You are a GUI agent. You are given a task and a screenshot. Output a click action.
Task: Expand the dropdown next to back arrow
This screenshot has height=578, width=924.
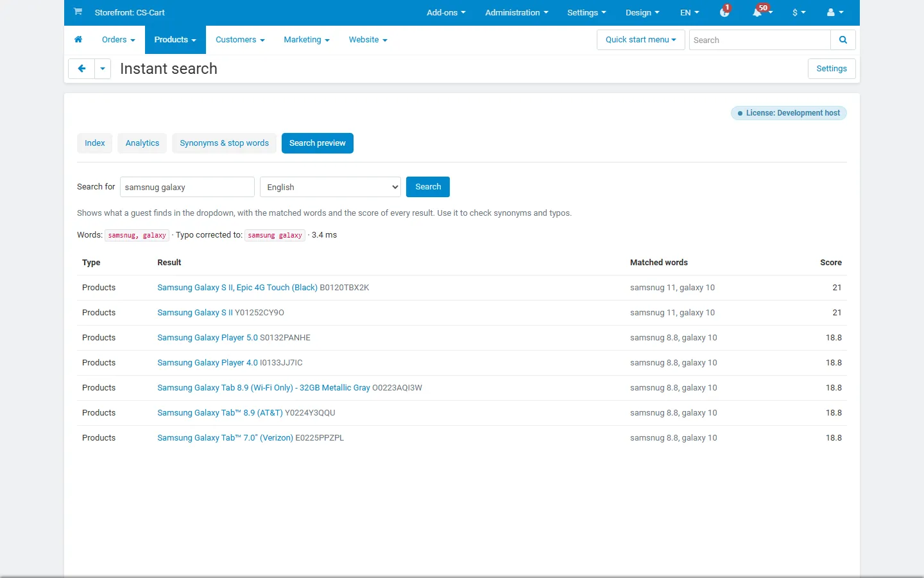103,69
